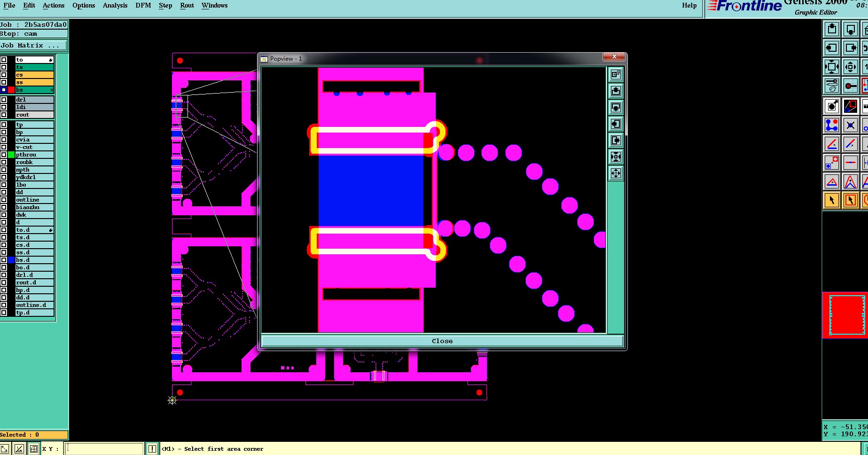Select the feature highlight tool icon
Viewport: 868px width, 455px height.
point(832,106)
